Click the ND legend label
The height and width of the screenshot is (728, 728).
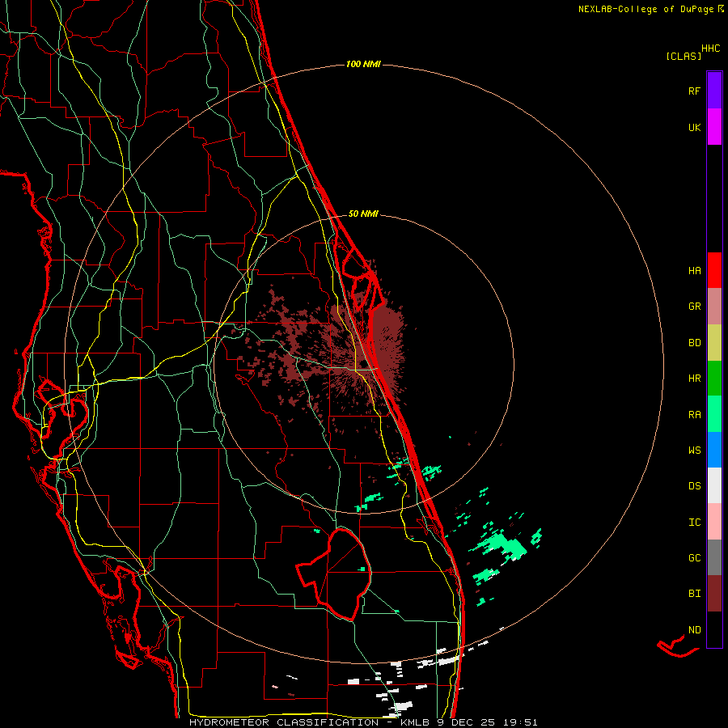695,629
